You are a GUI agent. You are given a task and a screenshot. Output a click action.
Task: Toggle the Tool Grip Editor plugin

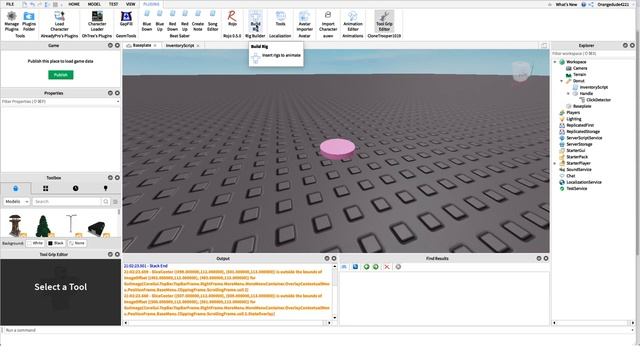(x=384, y=21)
